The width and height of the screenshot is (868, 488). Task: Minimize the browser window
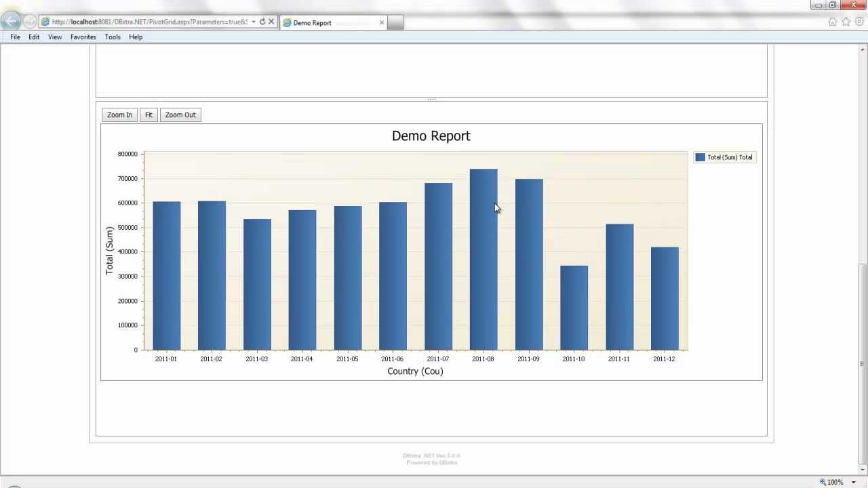818,5
